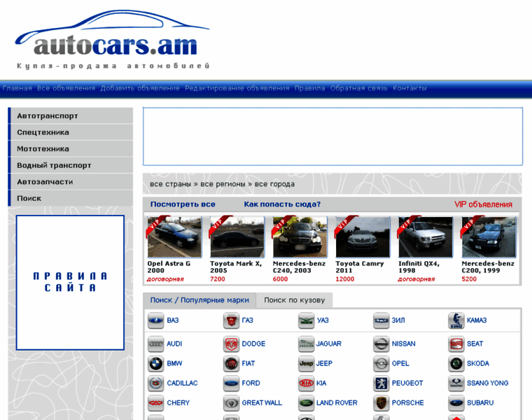Click the ГАЗ brand logo icon

coord(231,321)
